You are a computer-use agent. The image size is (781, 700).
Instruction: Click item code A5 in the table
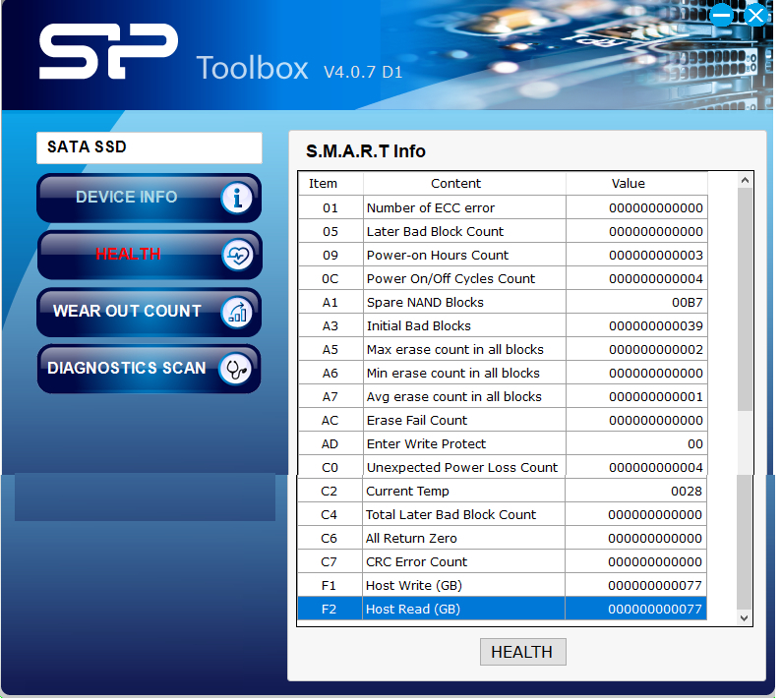click(330, 349)
